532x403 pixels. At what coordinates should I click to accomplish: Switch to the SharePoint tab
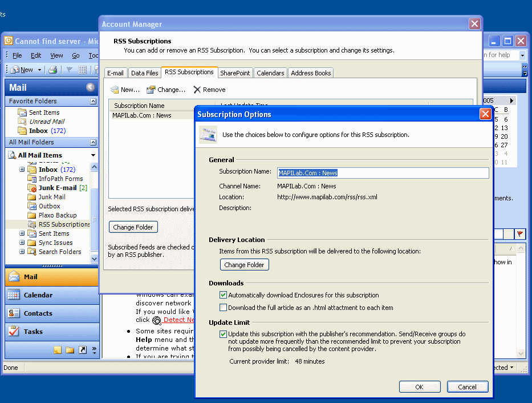point(235,73)
